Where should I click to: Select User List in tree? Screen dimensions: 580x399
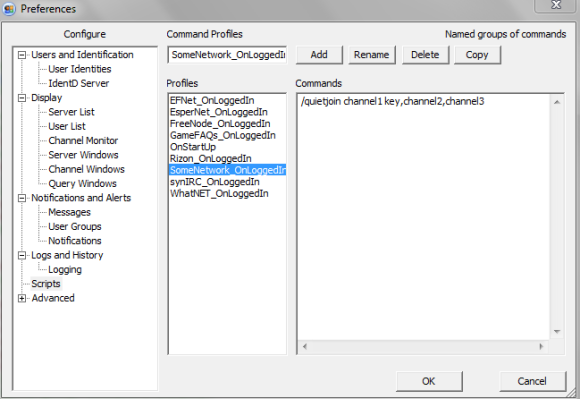tap(67, 126)
